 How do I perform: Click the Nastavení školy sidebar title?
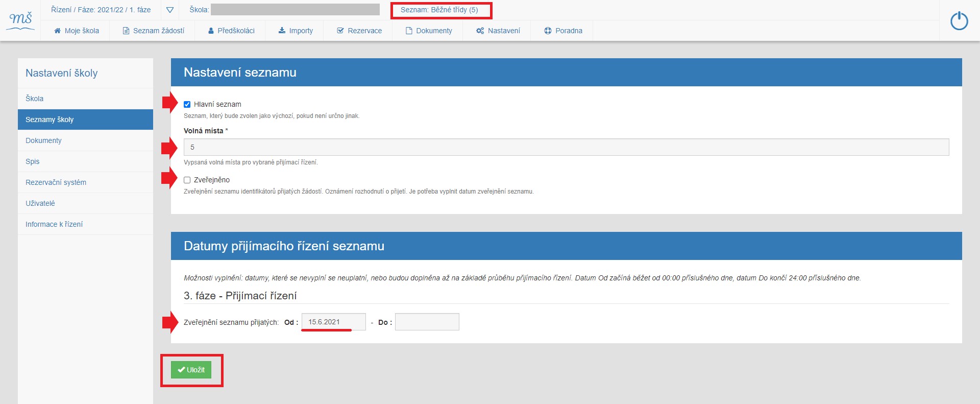click(x=61, y=73)
